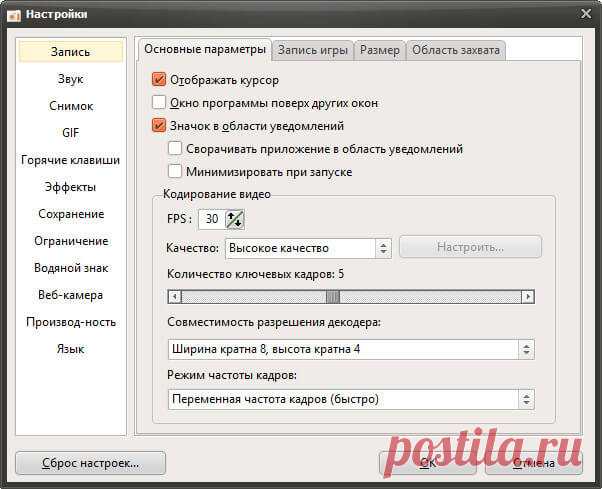Click the Сброс настроек... button
Image resolution: width=602 pixels, height=489 pixels.
pos(91,463)
